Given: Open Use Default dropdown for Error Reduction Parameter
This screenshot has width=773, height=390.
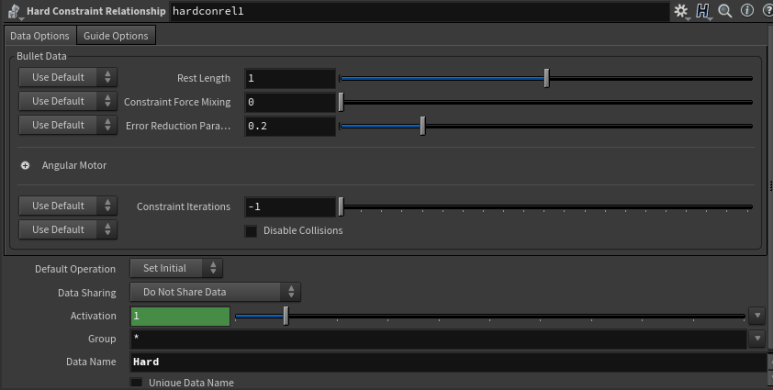Looking at the screenshot, I should click(68, 125).
